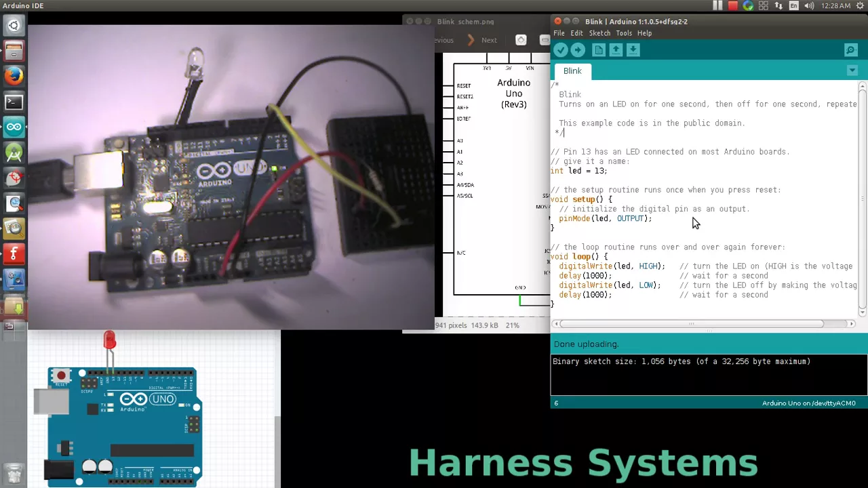The height and width of the screenshot is (488, 868).
Task: Click the 'Binary sketch size' console output
Action: point(682,361)
